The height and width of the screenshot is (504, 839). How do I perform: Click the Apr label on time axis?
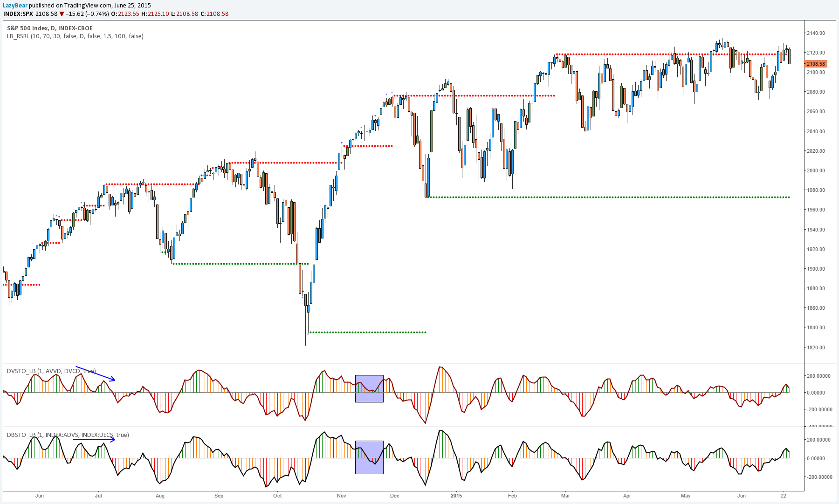[x=627, y=496]
